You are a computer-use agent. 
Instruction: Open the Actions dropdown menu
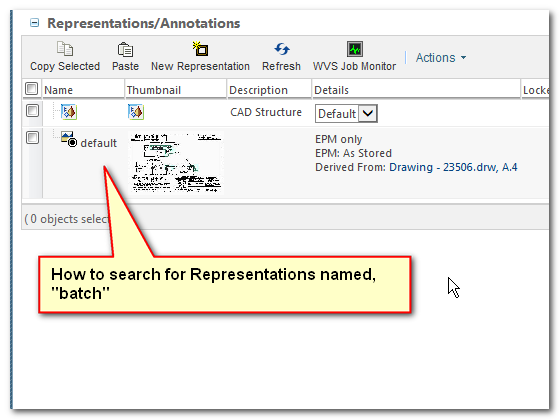[x=441, y=58]
